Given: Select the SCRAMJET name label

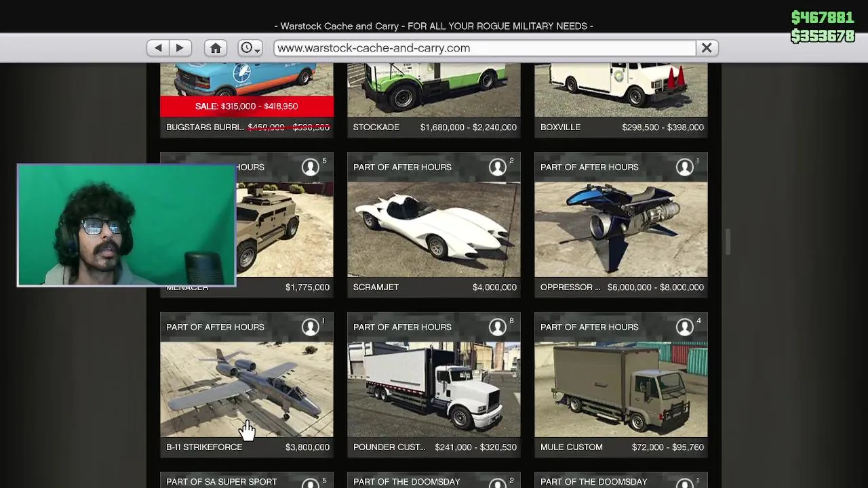Looking at the screenshot, I should 376,287.
